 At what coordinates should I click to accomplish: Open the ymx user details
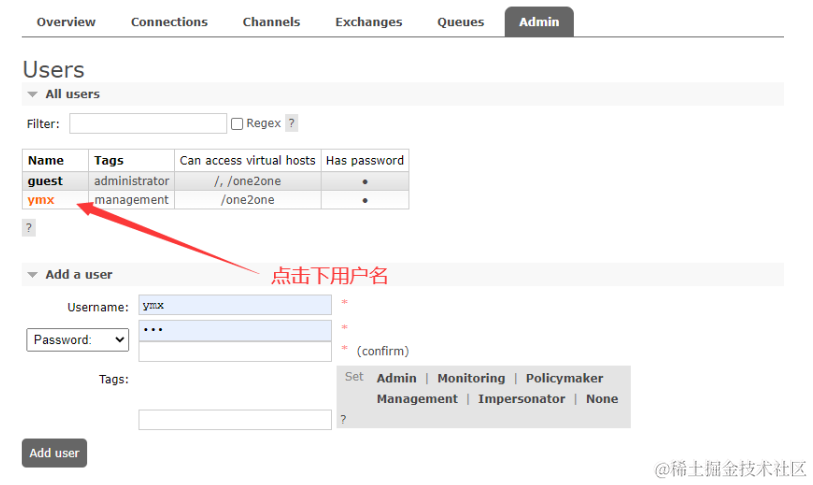tap(41, 200)
